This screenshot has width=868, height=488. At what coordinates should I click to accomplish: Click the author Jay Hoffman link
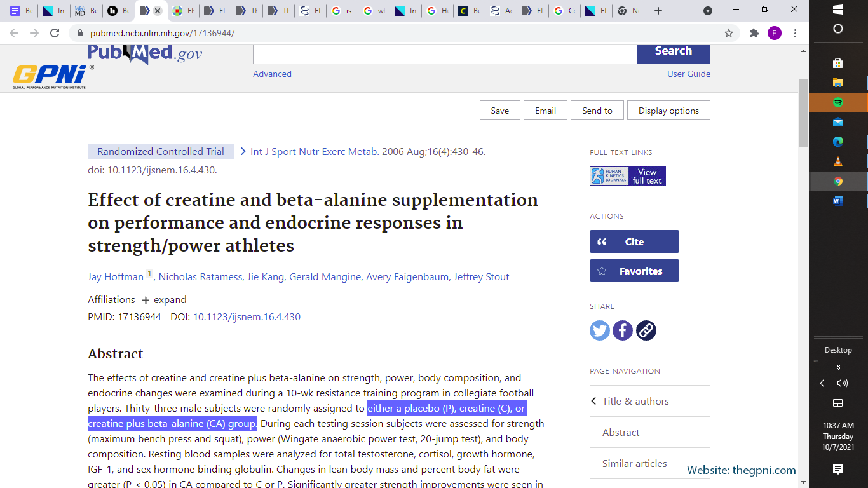116,277
